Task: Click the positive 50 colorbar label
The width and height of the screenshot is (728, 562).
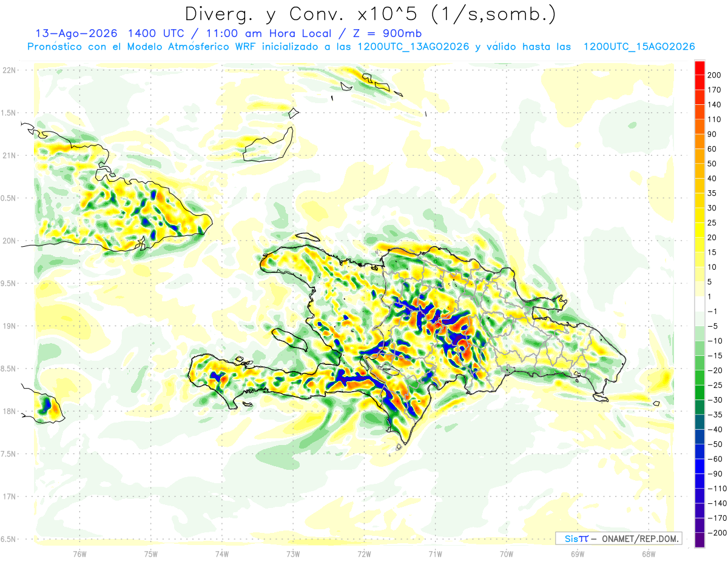Action: coord(712,164)
